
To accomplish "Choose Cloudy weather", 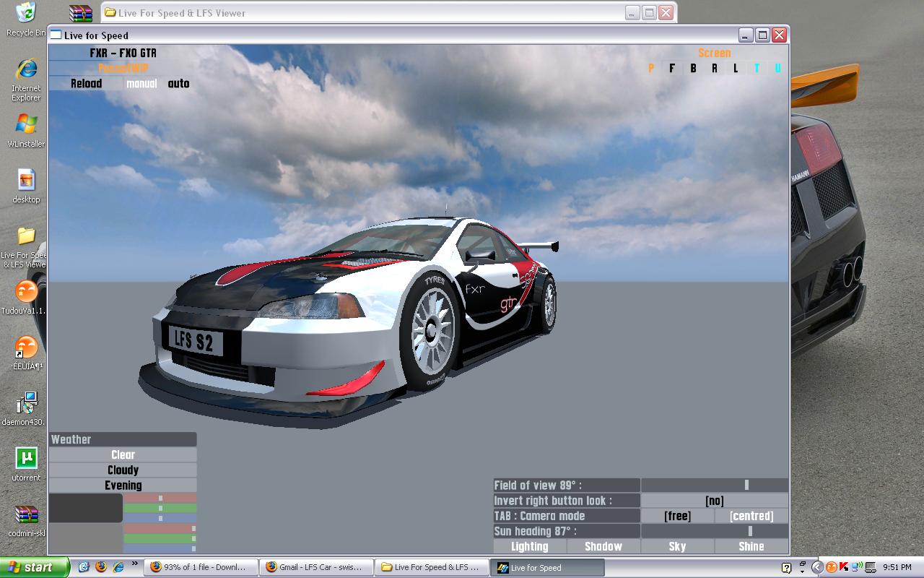I will [123, 470].
